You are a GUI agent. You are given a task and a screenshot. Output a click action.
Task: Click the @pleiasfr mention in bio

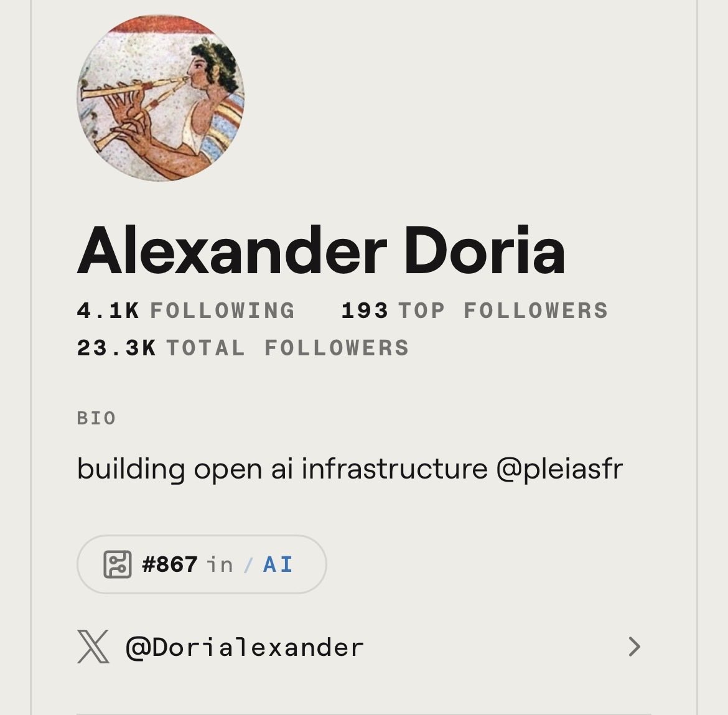559,469
